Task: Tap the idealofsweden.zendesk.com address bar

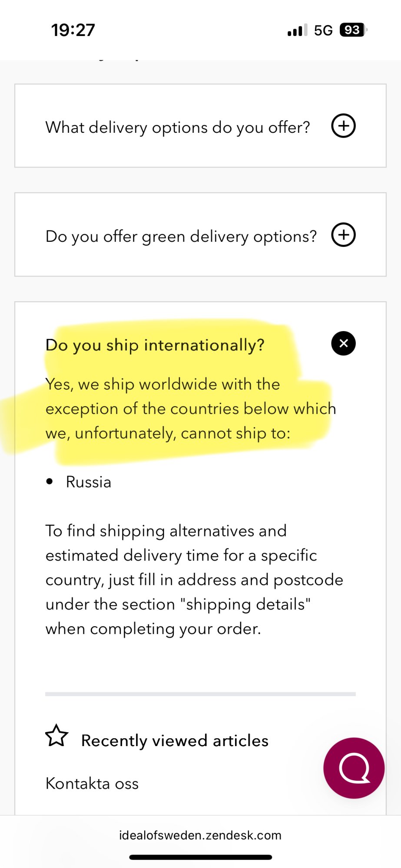Action: pyautogui.click(x=200, y=835)
